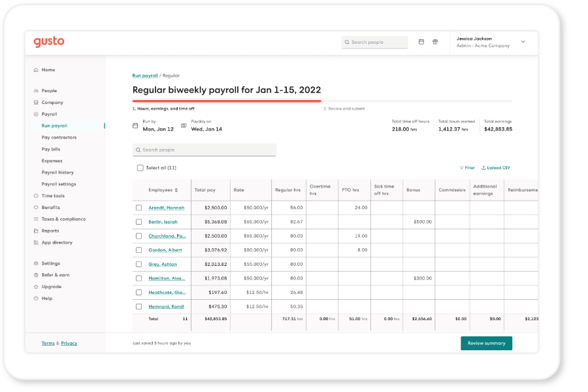
Task: Open the Filter icon above table
Action: 462,168
